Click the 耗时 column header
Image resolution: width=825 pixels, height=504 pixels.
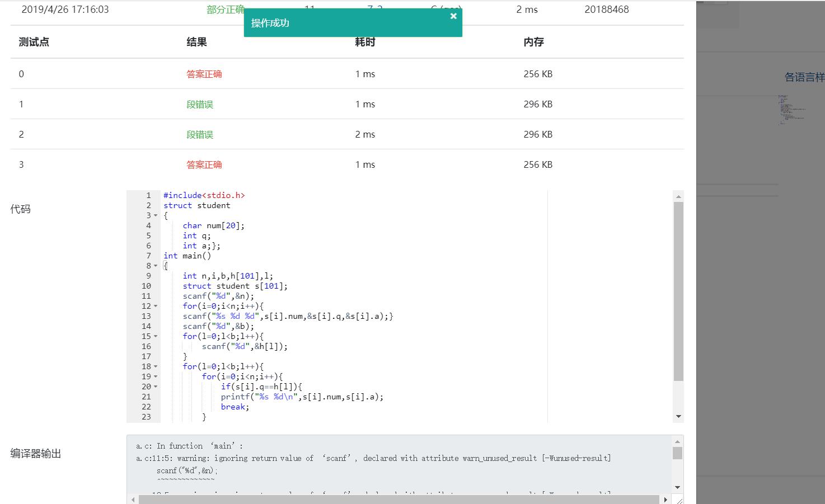pos(365,42)
